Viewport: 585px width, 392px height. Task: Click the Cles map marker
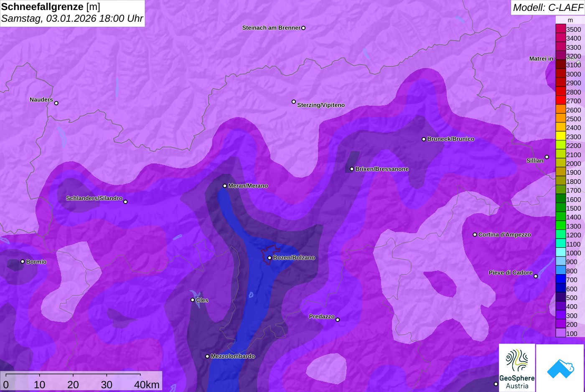click(193, 300)
